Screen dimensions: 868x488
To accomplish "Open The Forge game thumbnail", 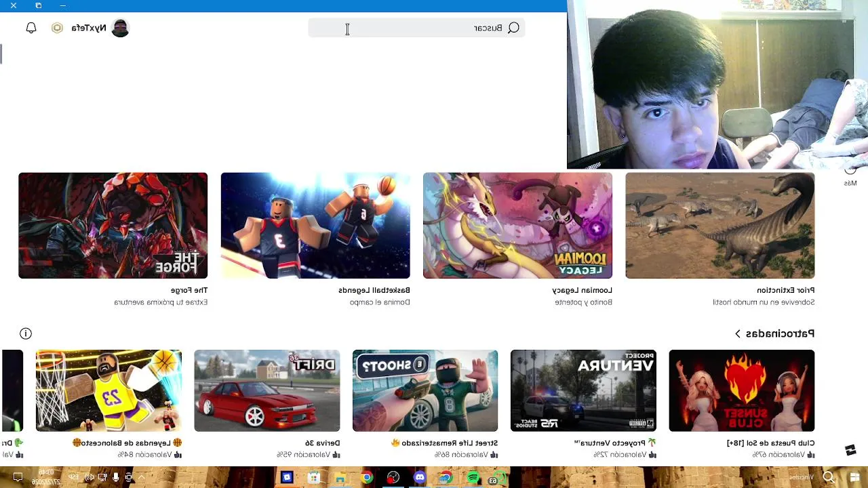I will click(x=113, y=226).
